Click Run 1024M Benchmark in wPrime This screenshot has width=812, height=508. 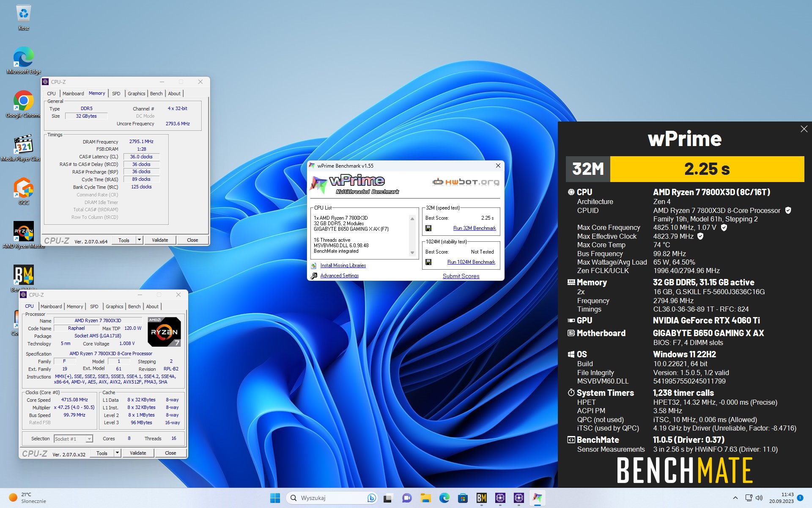(x=471, y=262)
